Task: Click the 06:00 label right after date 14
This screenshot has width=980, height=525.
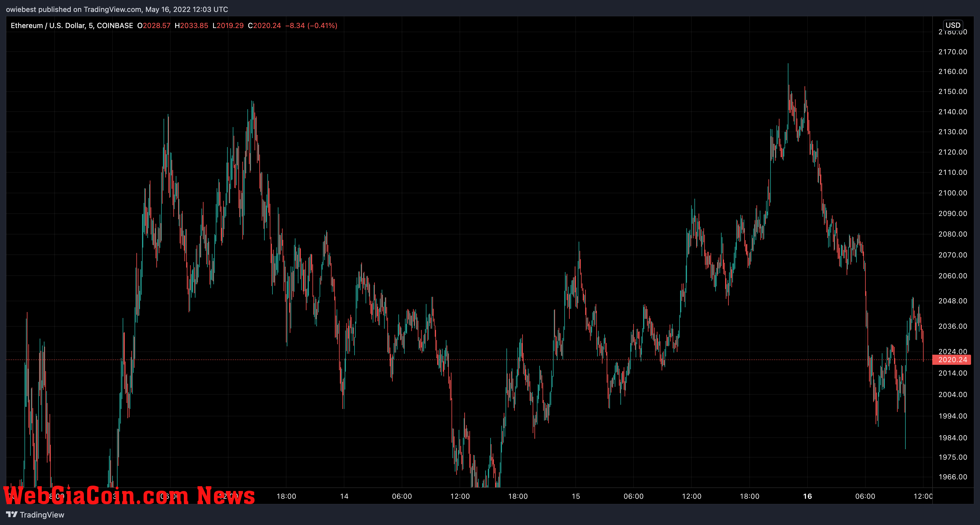Action: 402,496
